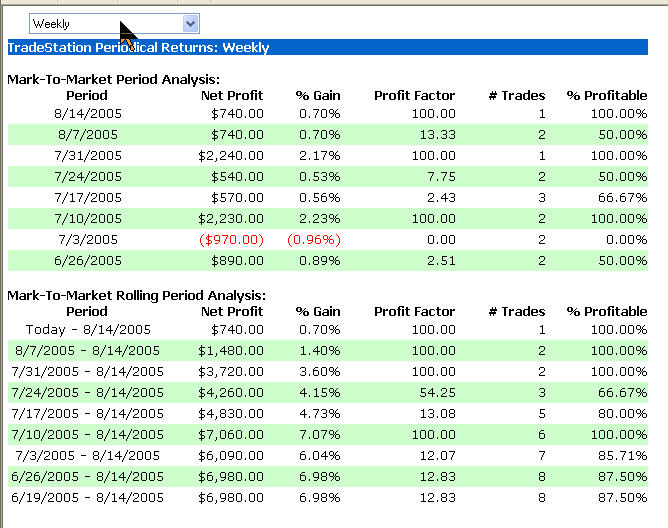Click the 13.08 profit factor value
The width and height of the screenshot is (668, 528).
pos(438,413)
